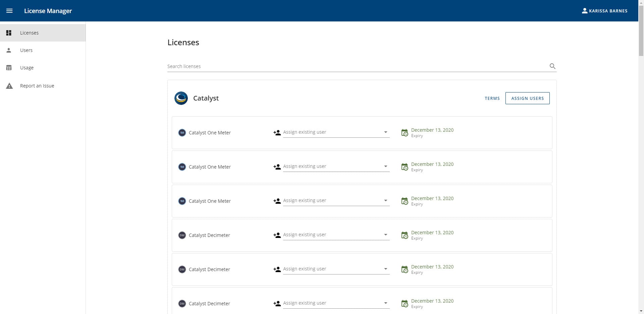The height and width of the screenshot is (314, 644).
Task: Open Assign existing user dropdown, first One Meter
Action: [336, 132]
